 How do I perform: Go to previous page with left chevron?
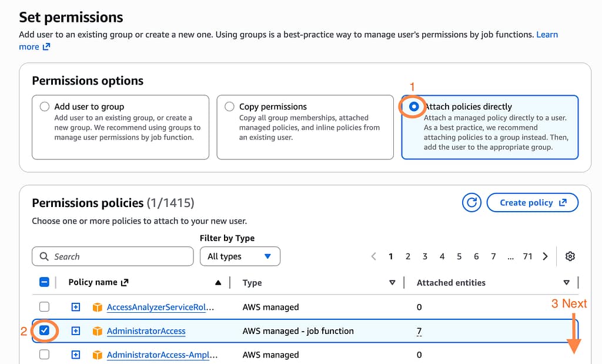[x=373, y=256]
